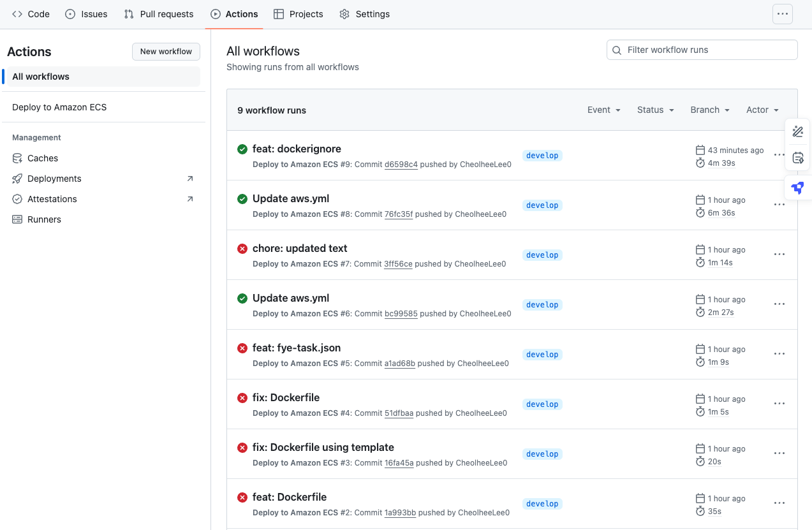
Task: Open commit 1a993bb link
Action: (401, 513)
